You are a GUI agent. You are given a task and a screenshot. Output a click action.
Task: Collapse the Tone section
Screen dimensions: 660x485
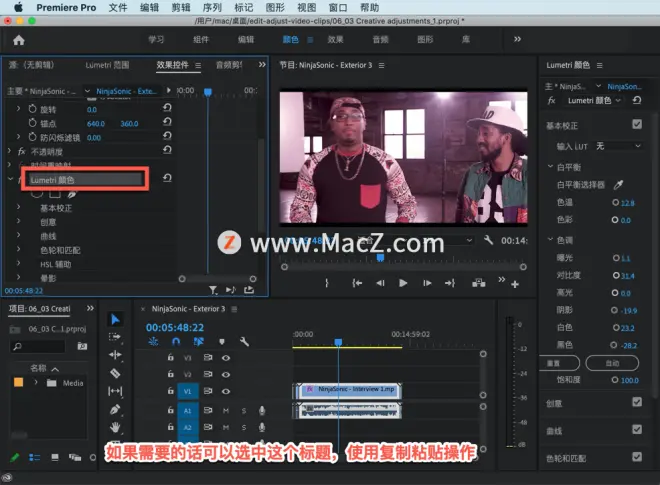(550, 239)
